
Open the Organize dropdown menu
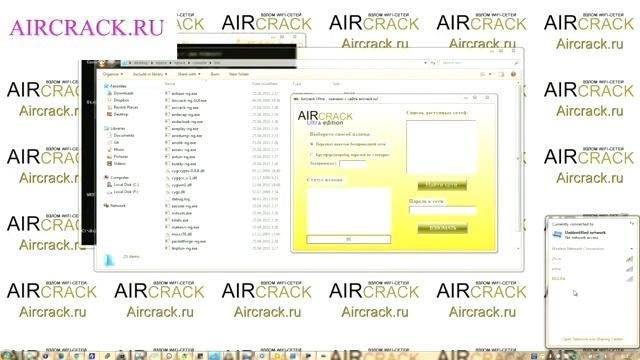click(x=113, y=74)
